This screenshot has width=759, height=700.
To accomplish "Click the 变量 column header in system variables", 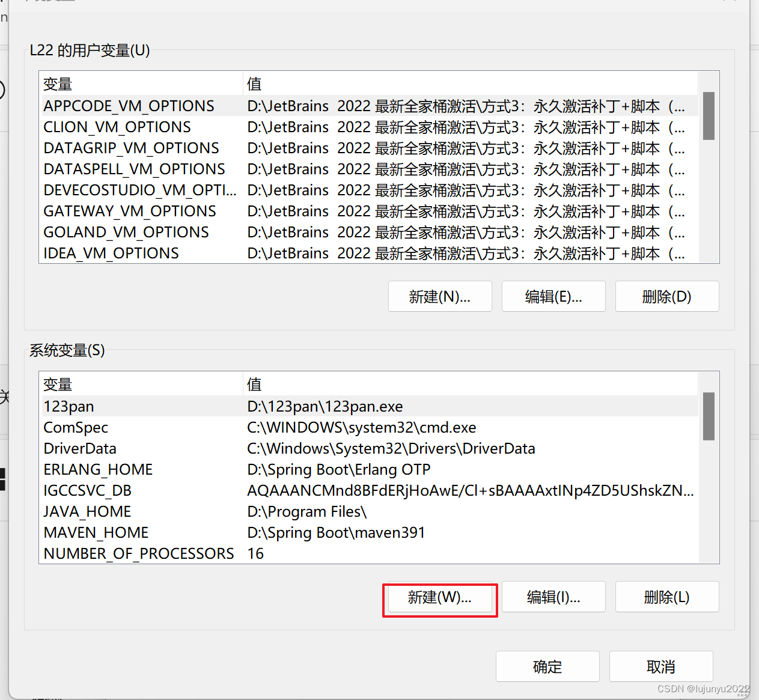I will [141, 385].
